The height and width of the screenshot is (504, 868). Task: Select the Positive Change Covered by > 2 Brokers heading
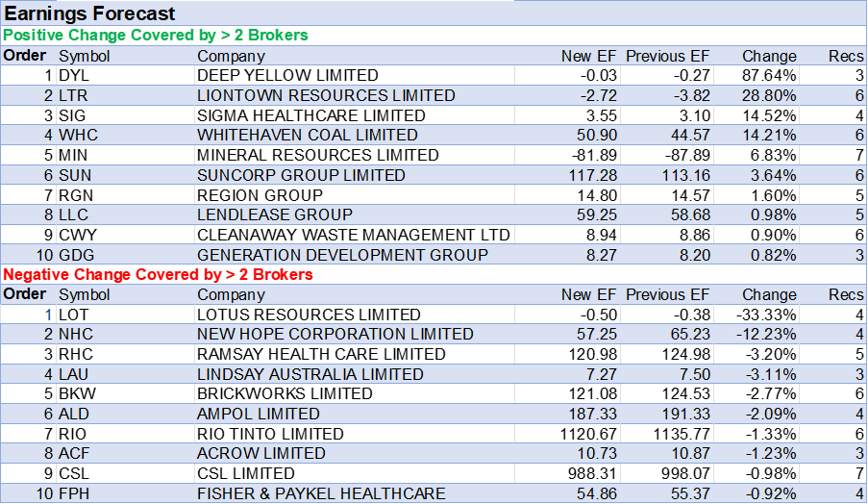coord(156,36)
